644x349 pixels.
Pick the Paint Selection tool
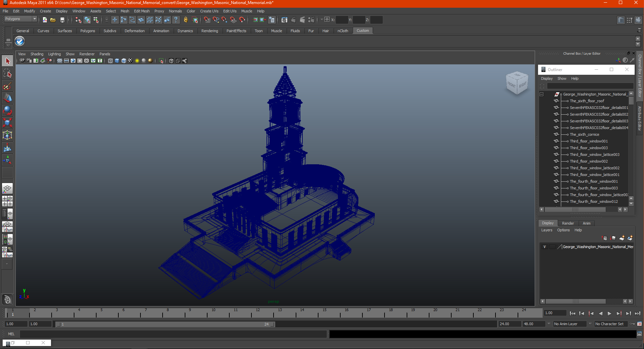click(x=7, y=86)
